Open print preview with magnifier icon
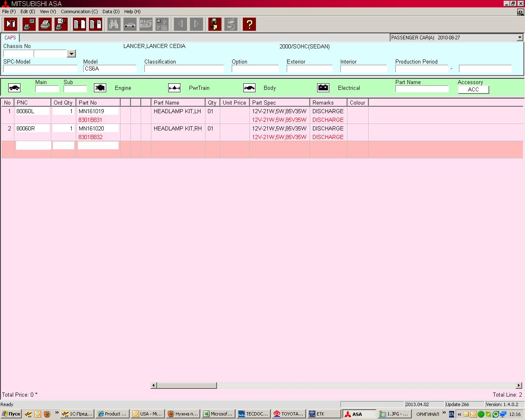 [x=61, y=24]
